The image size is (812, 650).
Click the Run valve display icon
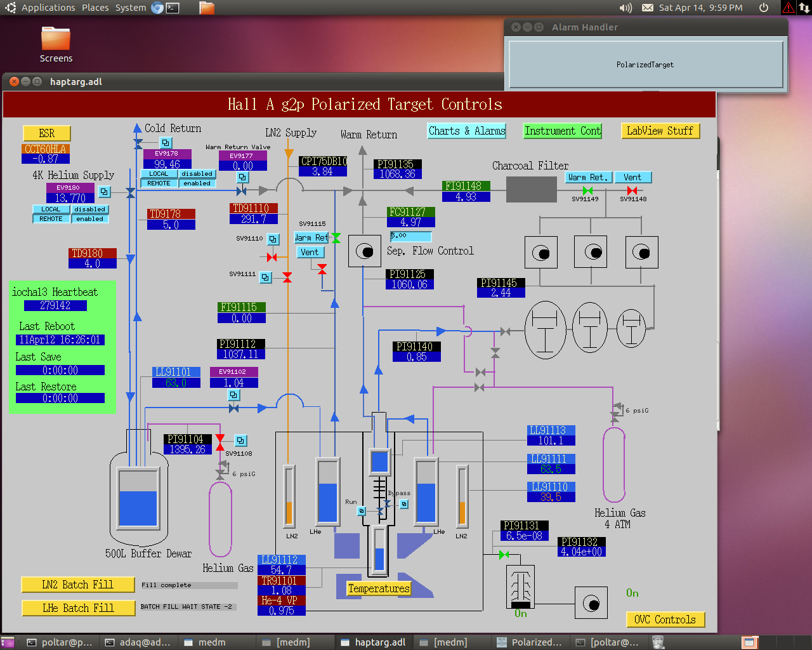pyautogui.click(x=362, y=511)
